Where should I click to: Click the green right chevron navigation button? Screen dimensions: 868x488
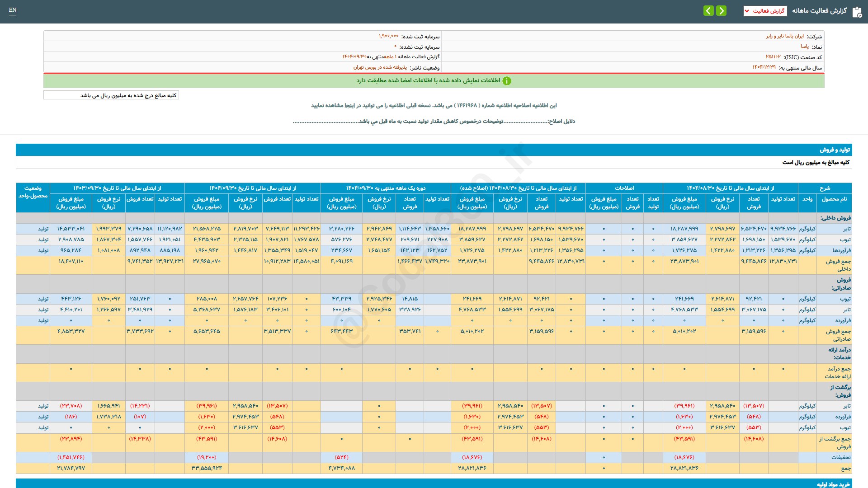722,10
